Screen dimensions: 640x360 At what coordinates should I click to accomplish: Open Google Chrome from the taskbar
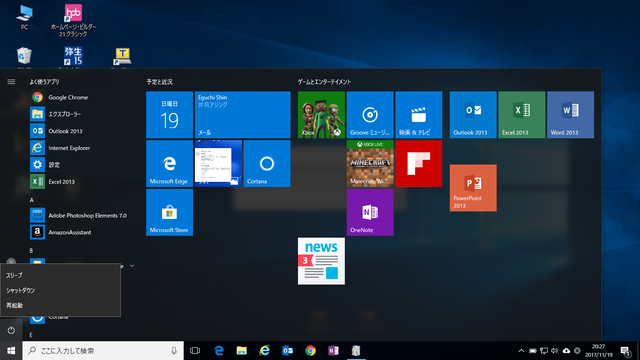311,351
